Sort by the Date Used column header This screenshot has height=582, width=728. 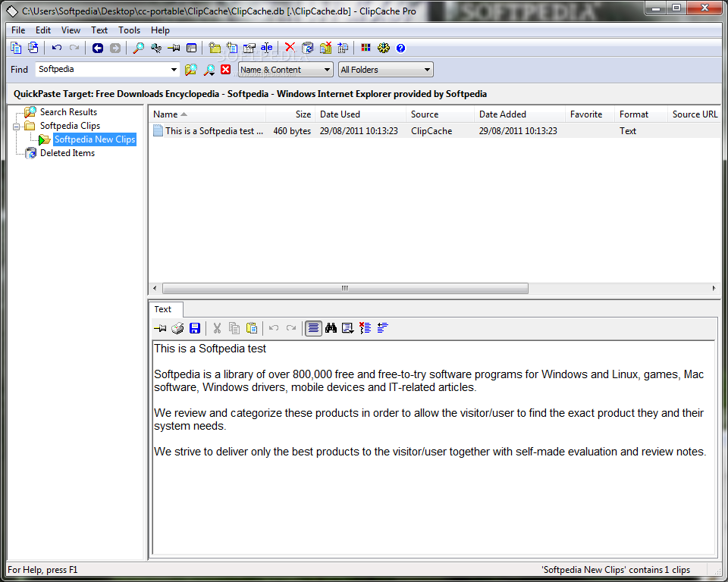coord(361,114)
